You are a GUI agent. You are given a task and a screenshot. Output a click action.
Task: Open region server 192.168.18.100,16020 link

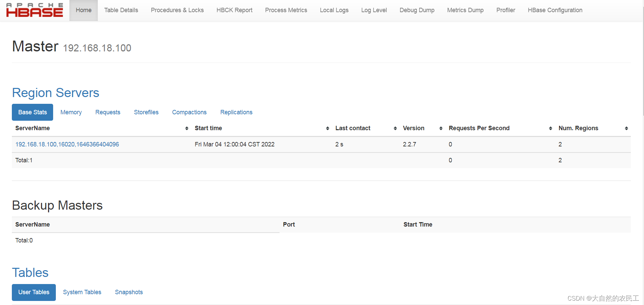click(67, 144)
